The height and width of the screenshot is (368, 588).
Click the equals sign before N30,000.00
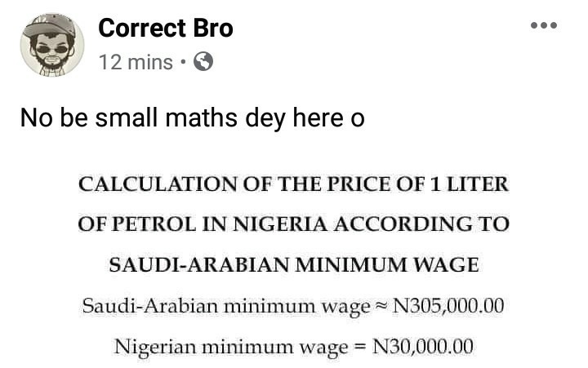pyautogui.click(x=360, y=346)
